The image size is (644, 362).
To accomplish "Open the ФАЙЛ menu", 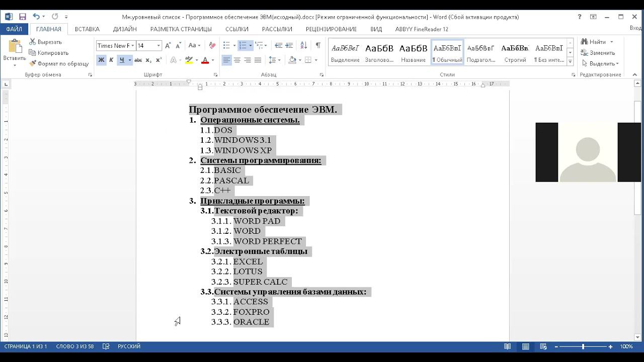I will click(14, 29).
